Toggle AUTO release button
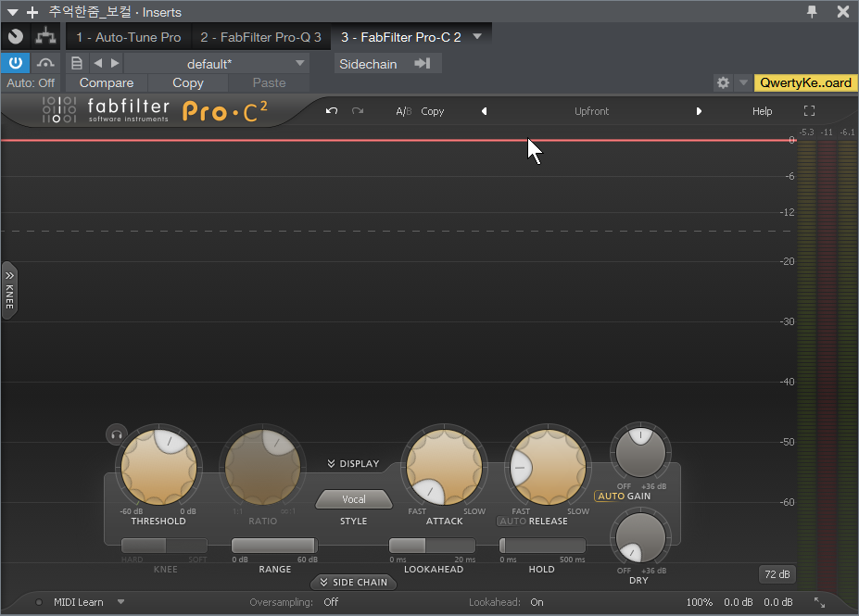Viewport: 859px width, 616px height. tap(512, 522)
